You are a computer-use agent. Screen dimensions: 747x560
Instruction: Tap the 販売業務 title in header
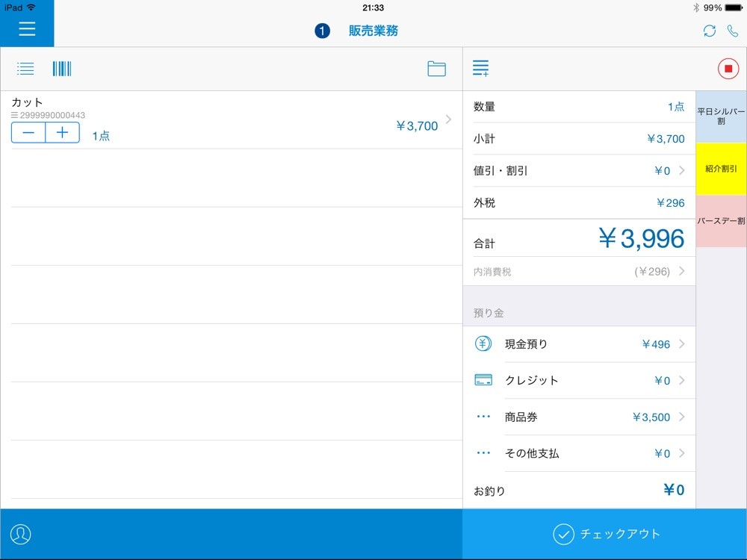coord(373,31)
